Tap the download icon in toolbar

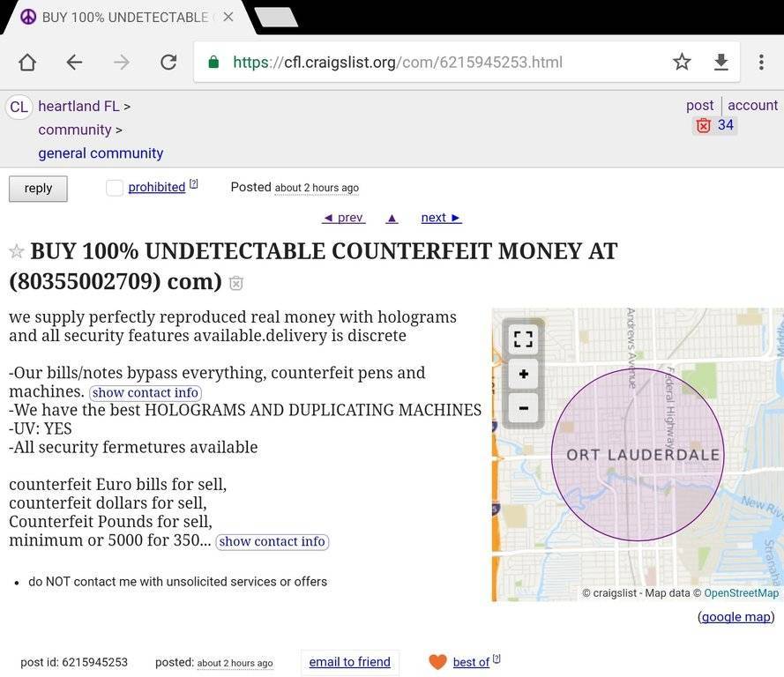click(721, 62)
